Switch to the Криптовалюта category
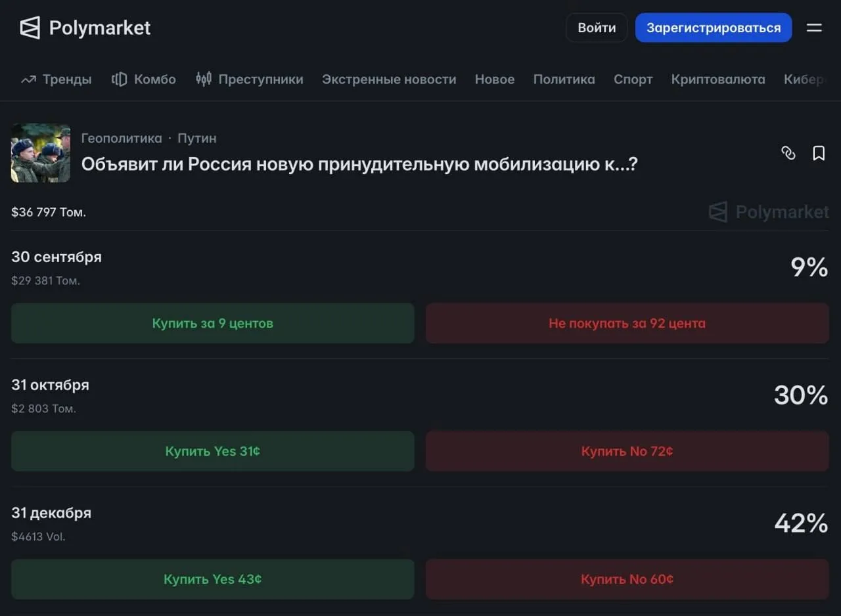This screenshot has height=616, width=841. pyautogui.click(x=718, y=79)
